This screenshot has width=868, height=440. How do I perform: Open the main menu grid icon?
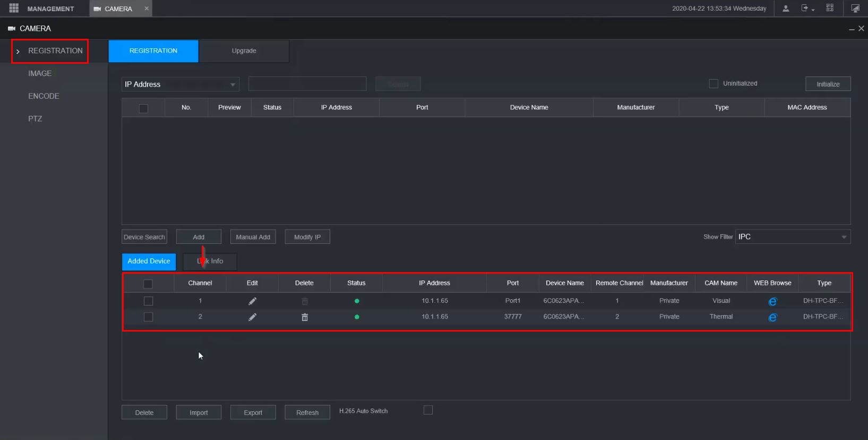(14, 9)
